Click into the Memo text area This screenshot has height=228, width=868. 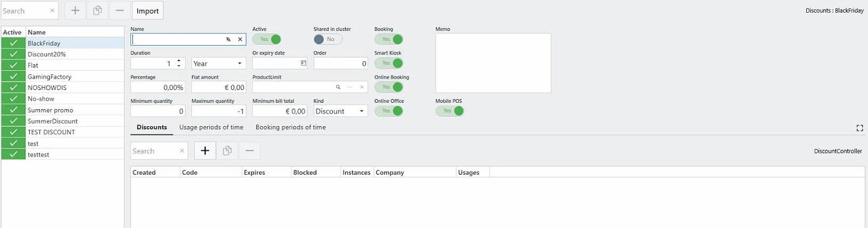tap(493, 63)
